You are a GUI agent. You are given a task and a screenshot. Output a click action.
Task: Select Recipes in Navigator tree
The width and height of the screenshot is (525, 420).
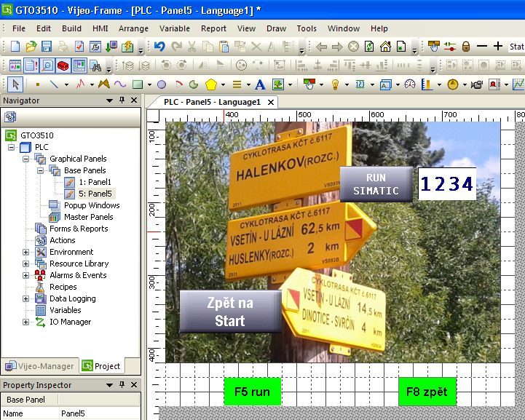click(x=63, y=287)
